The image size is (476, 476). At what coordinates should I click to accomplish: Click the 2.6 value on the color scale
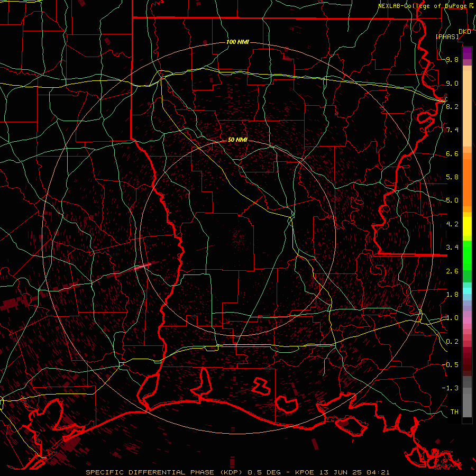[x=452, y=271]
